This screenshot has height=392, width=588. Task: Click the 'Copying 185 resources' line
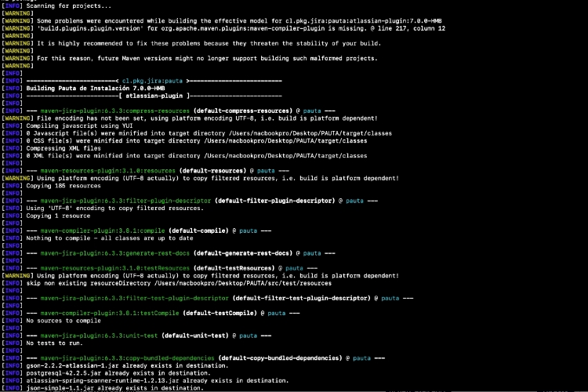(64, 186)
